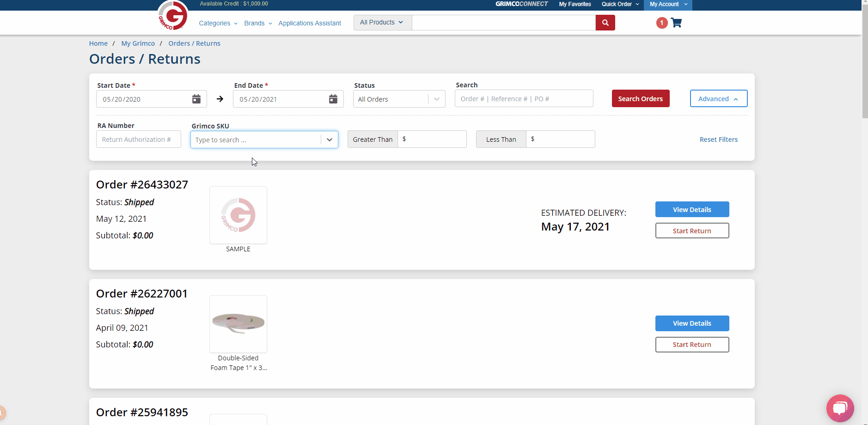Open the My Account menu
Screen dimensions: 868x425
(x=668, y=5)
